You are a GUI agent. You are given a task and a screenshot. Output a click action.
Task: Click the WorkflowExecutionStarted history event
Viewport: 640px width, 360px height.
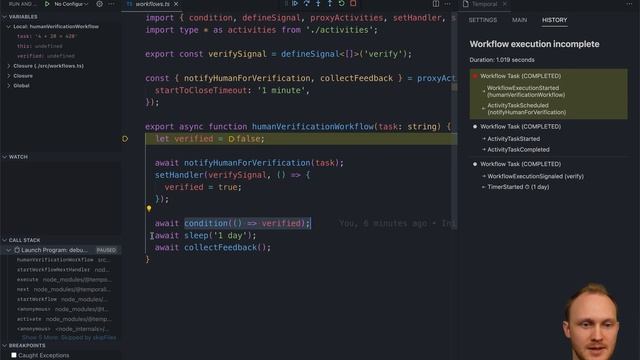point(526,91)
